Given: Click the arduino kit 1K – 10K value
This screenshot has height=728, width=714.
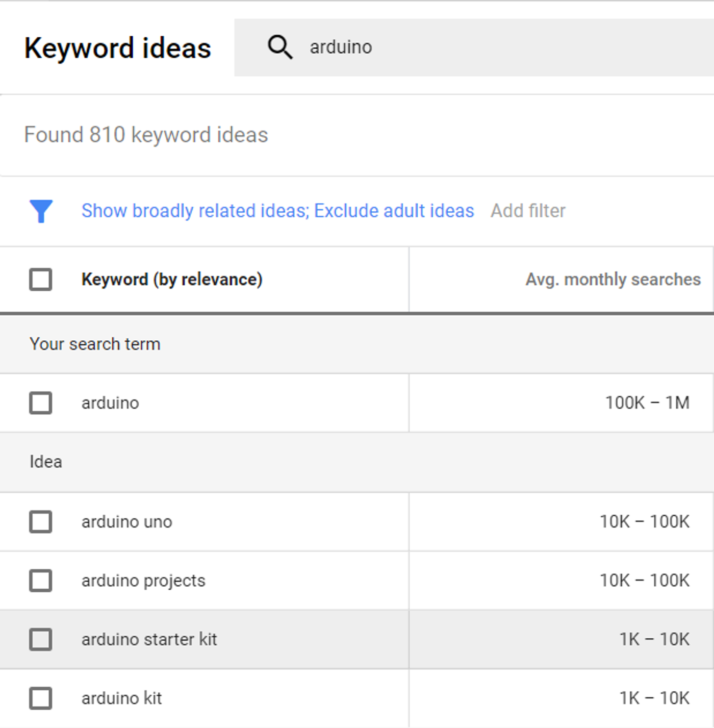Looking at the screenshot, I should [654, 698].
